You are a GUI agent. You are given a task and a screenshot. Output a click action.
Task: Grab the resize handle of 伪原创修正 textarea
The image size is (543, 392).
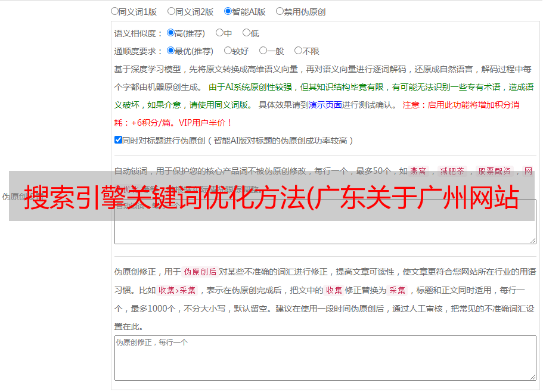(x=533, y=377)
